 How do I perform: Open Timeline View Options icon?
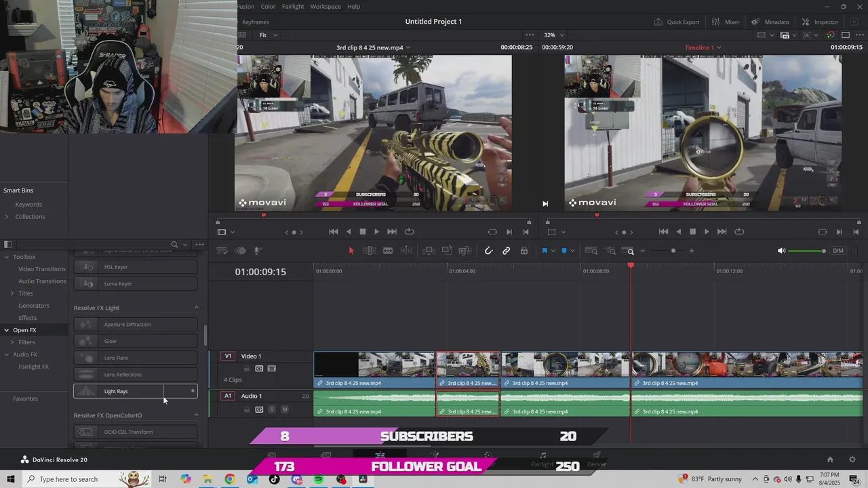222,251
